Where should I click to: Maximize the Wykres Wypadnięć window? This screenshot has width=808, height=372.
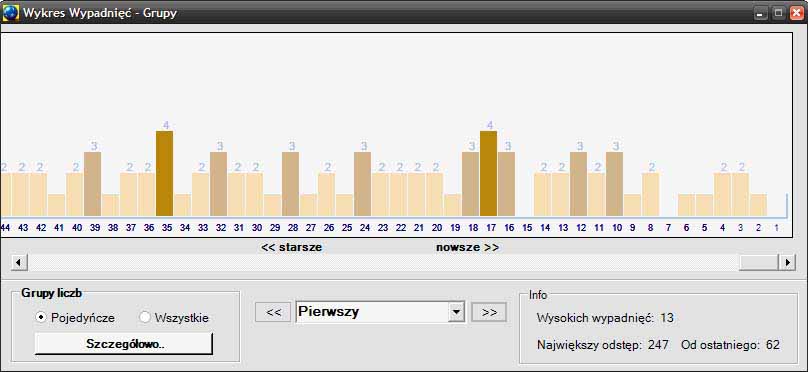click(779, 13)
